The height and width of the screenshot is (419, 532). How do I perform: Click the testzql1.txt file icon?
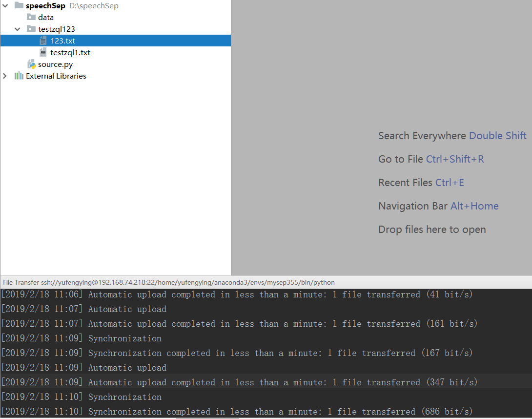[43, 52]
